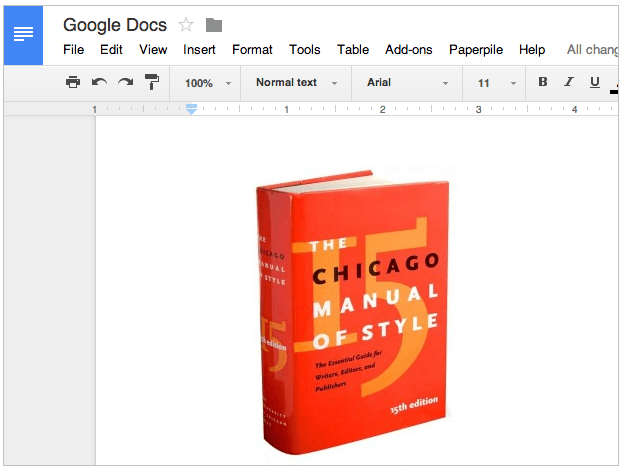
Task: Open the Tools menu
Action: (304, 50)
